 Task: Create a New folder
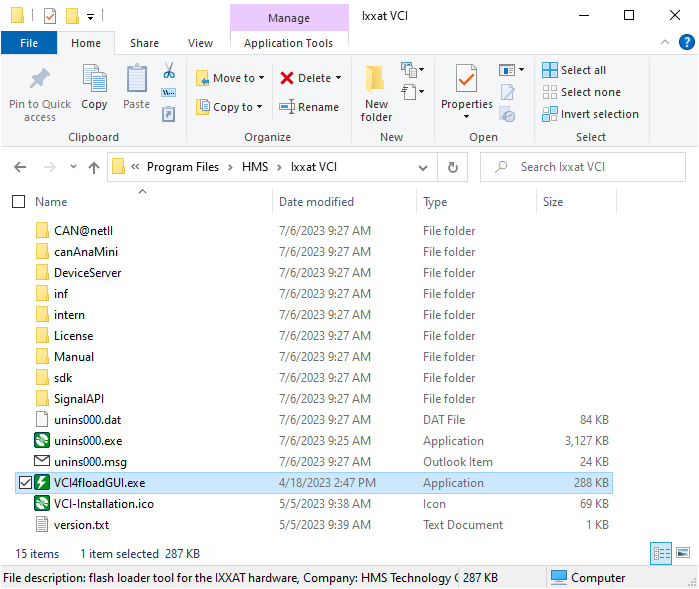376,94
